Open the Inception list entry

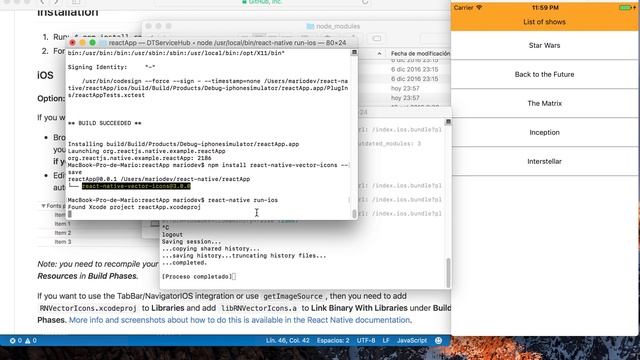point(544,132)
